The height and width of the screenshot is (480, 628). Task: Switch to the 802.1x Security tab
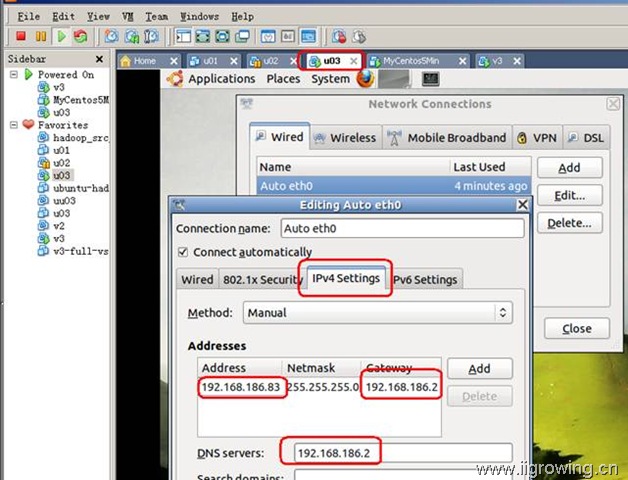pos(261,280)
